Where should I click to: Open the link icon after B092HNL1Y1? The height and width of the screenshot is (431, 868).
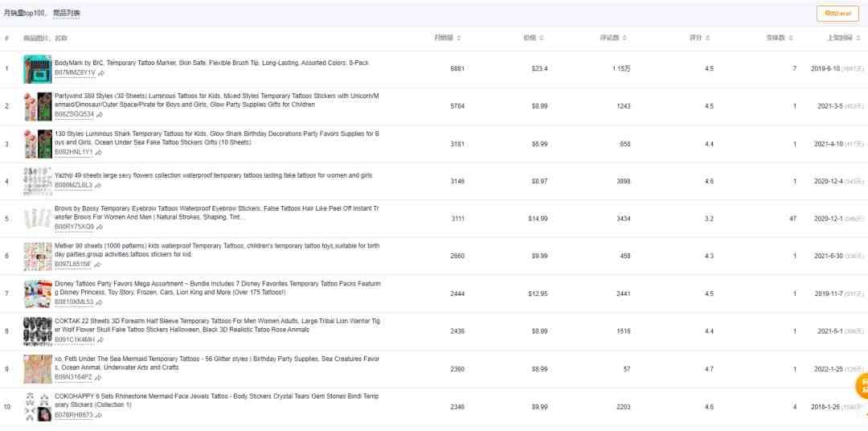point(98,152)
